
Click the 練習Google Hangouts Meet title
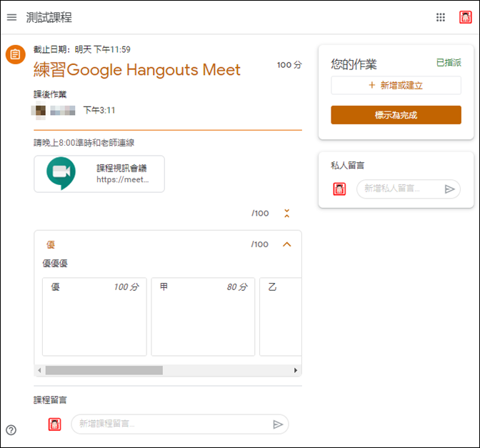click(x=137, y=70)
